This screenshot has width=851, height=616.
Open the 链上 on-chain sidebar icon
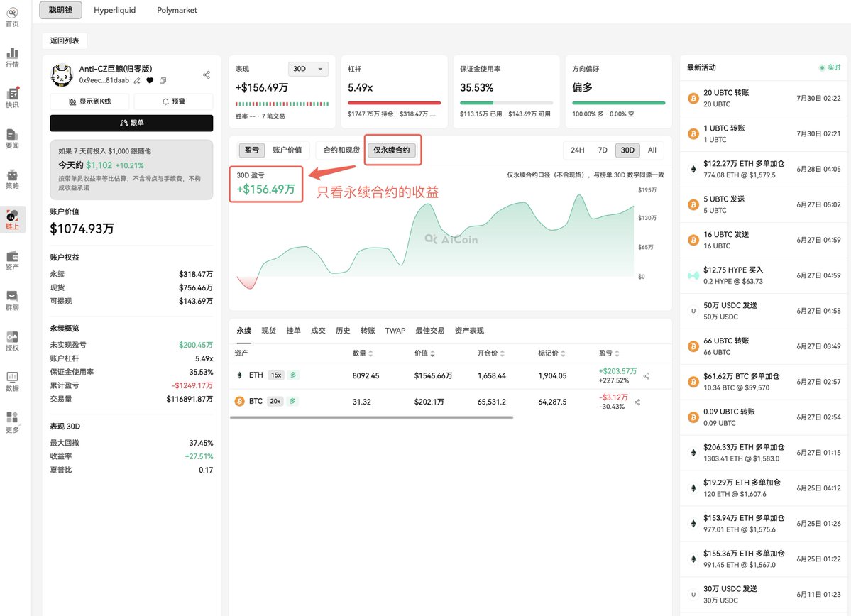(x=12, y=219)
